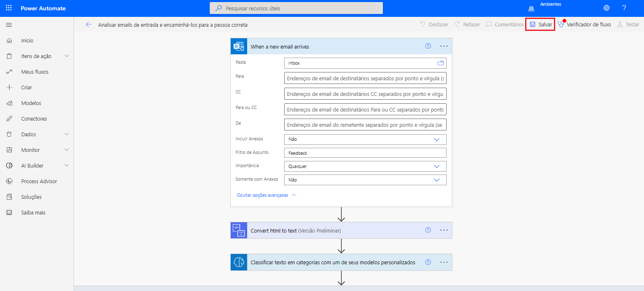
Task: Click the Modelos template icon
Action: [x=9, y=103]
